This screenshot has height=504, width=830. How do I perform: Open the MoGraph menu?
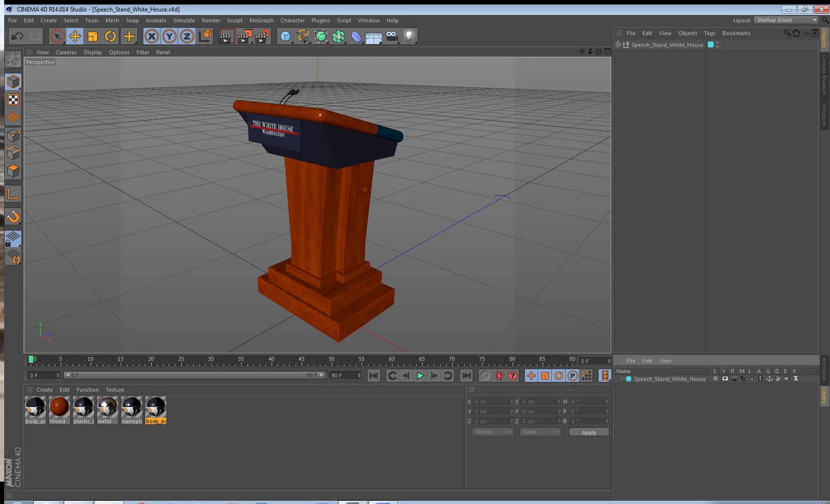click(261, 20)
